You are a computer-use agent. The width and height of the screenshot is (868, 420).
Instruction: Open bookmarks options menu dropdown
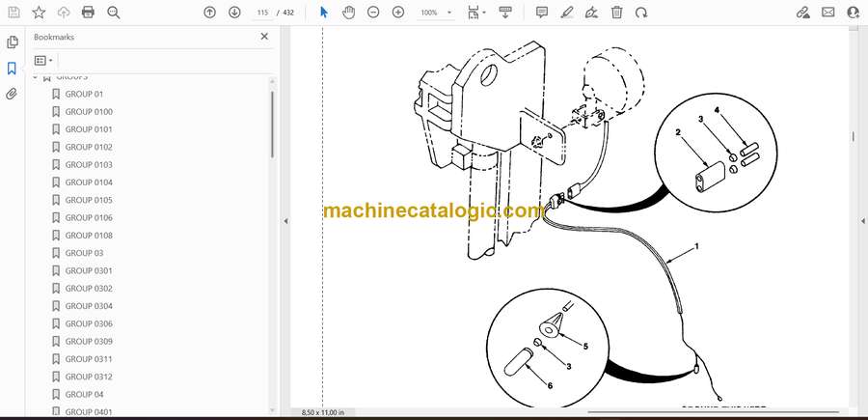tap(43, 61)
